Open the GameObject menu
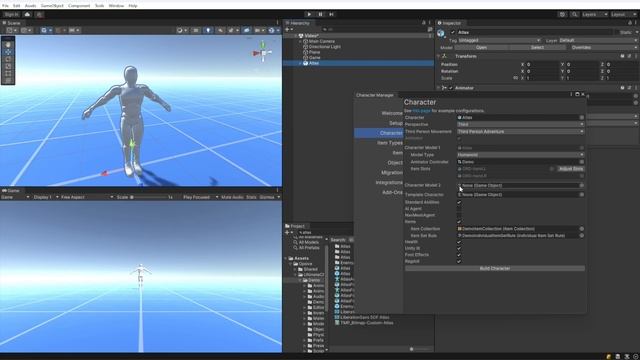 coord(52,6)
